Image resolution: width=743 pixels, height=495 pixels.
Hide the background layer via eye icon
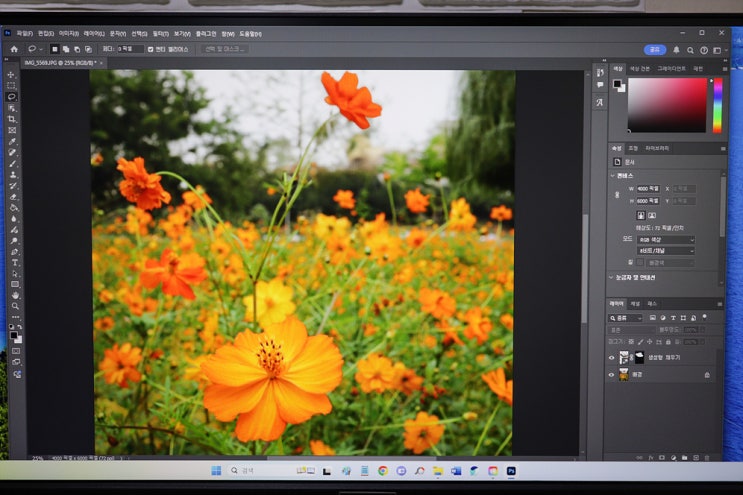[x=612, y=375]
